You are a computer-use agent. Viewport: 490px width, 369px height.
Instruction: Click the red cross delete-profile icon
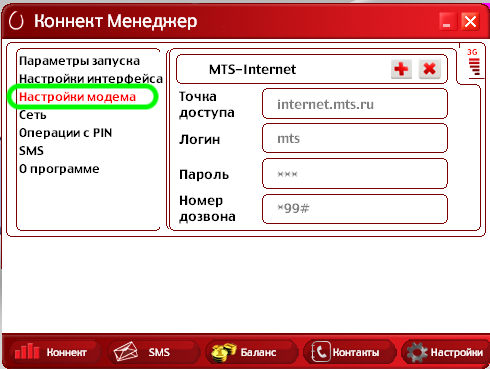430,69
